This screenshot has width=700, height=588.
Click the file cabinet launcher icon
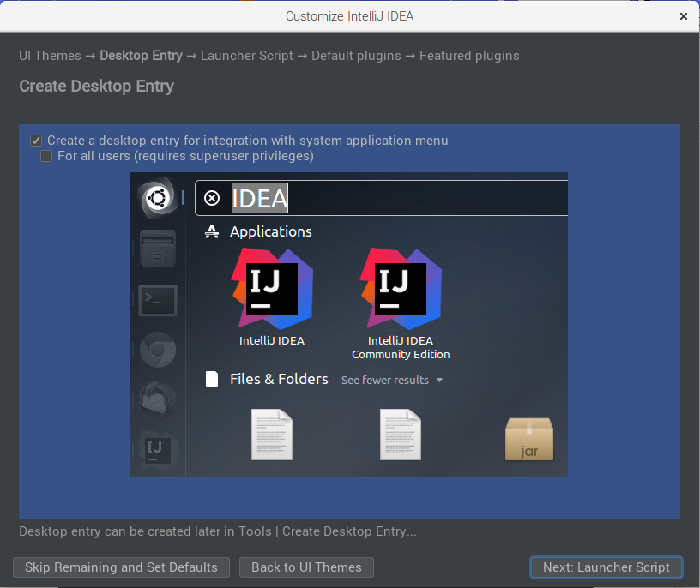click(158, 248)
